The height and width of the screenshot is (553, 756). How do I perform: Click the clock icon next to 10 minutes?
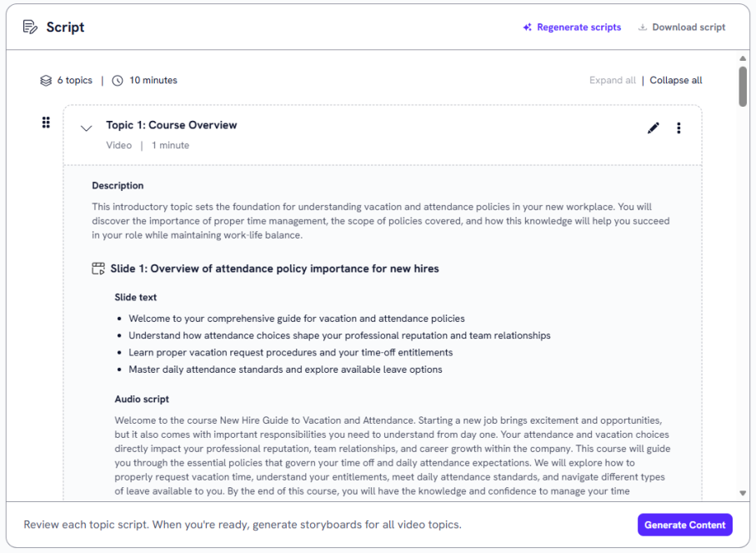click(118, 81)
